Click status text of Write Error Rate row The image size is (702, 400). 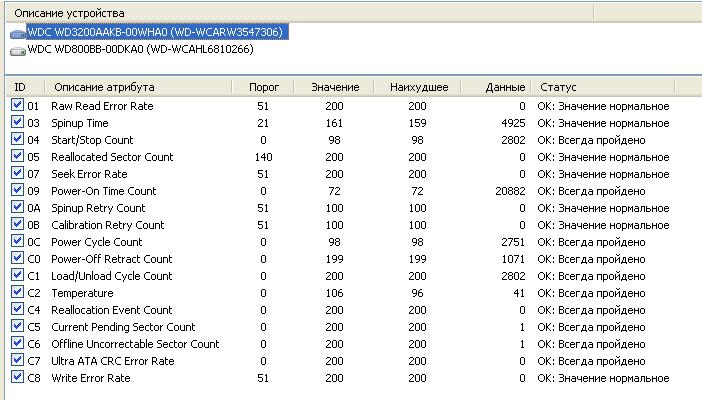pyautogui.click(x=603, y=378)
